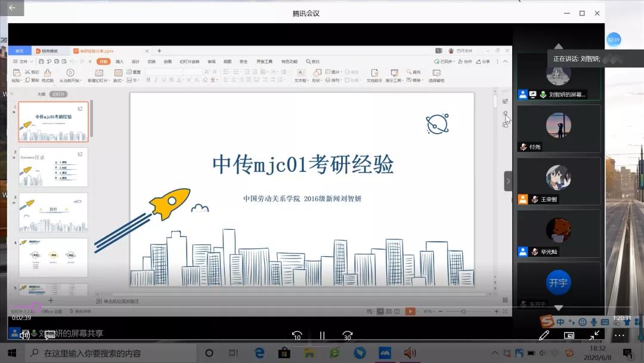Screen dimensions: 644x363
Task: Adjust the WPS zoom slider
Action: [463, 312]
